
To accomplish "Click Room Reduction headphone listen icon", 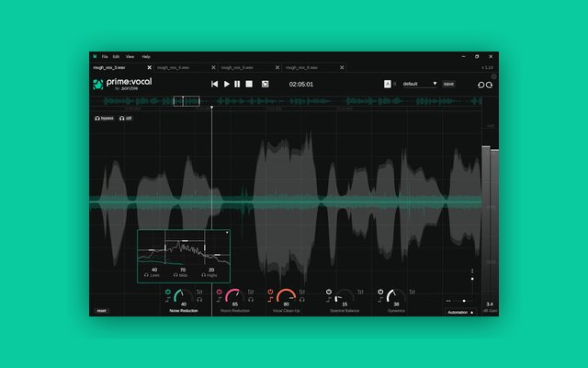I will [251, 300].
